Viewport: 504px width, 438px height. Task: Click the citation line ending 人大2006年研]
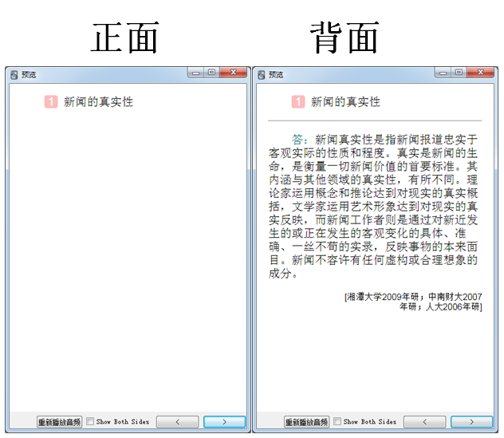pyautogui.click(x=441, y=307)
